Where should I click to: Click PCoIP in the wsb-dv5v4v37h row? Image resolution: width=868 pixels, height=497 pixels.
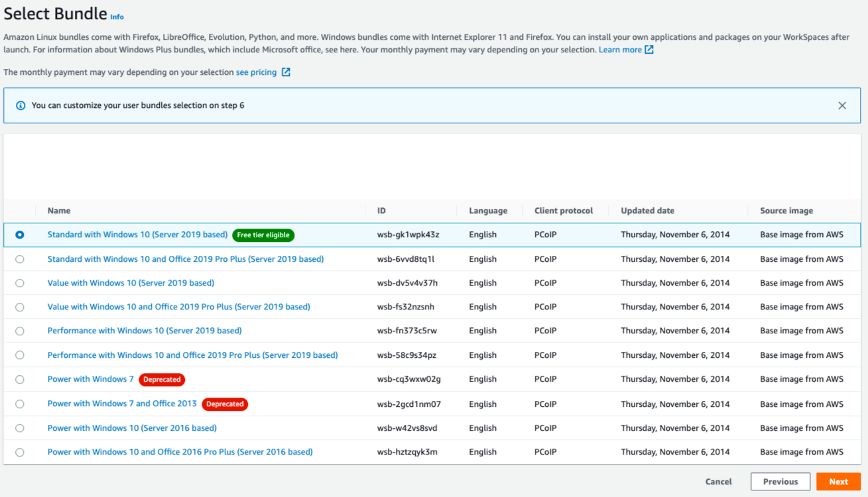(546, 283)
